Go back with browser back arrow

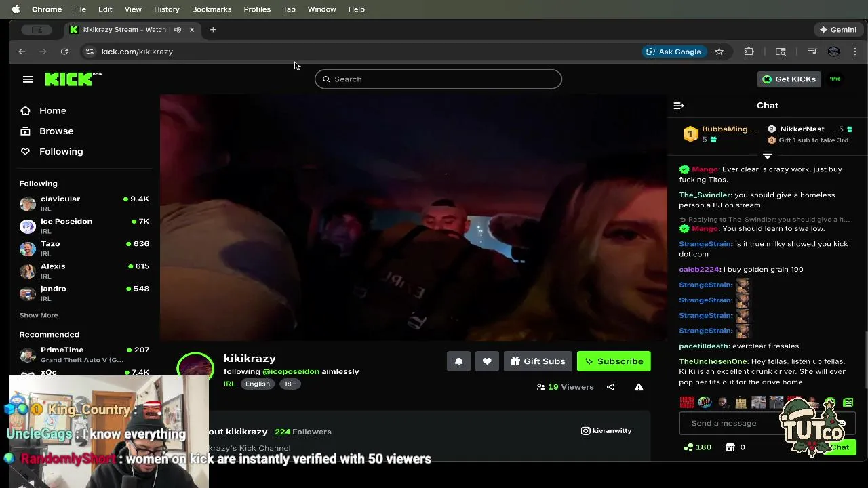click(x=22, y=52)
